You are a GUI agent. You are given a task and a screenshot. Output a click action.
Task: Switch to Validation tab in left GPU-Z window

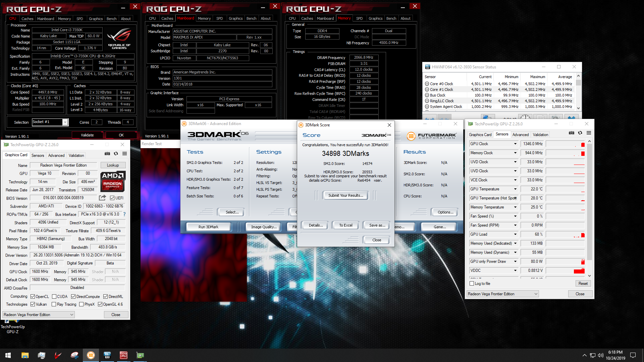pos(76,156)
